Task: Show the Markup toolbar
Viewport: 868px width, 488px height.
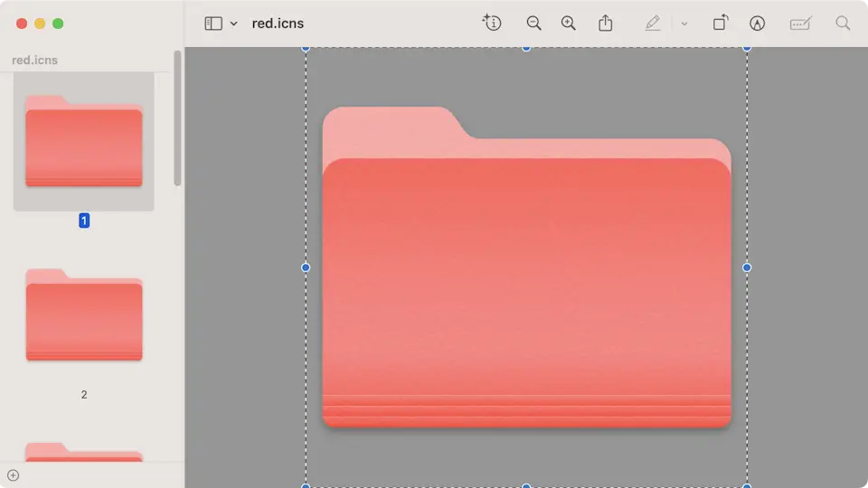Action: pyautogui.click(x=758, y=23)
